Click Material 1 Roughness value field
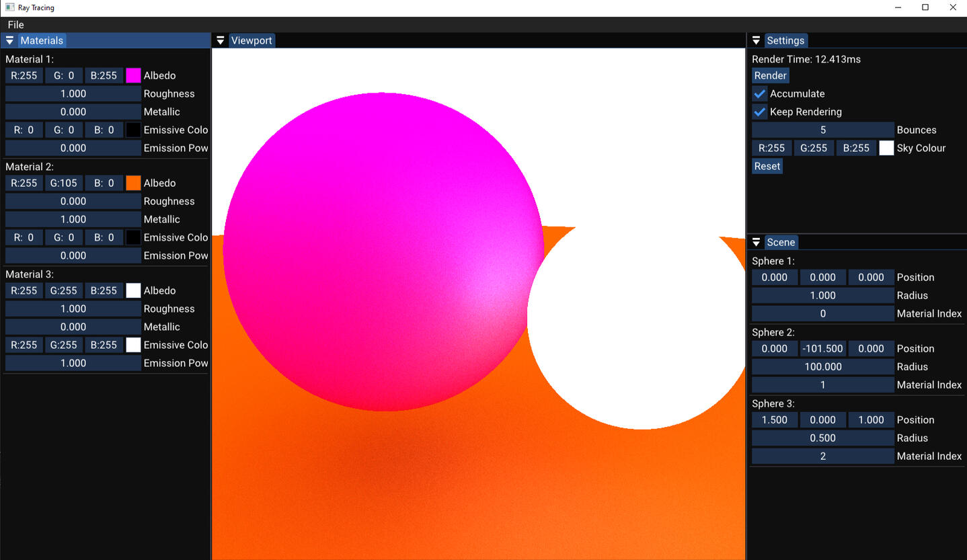Viewport: 967px width, 560px height. (x=73, y=93)
